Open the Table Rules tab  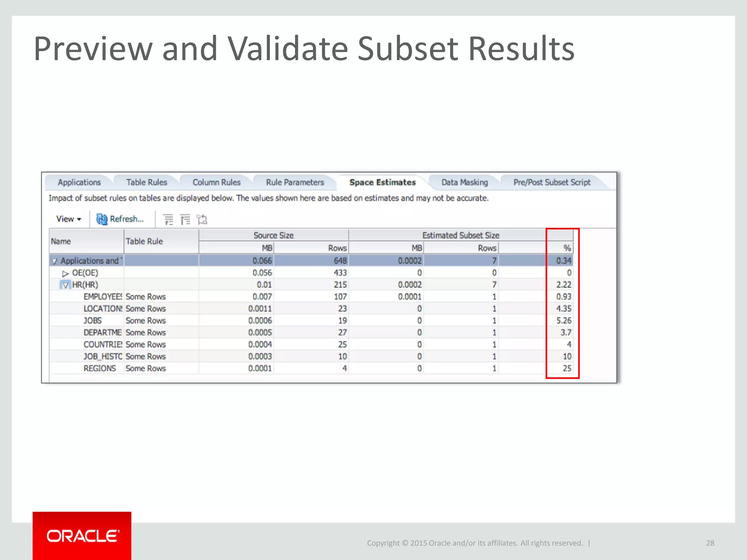coord(147,182)
